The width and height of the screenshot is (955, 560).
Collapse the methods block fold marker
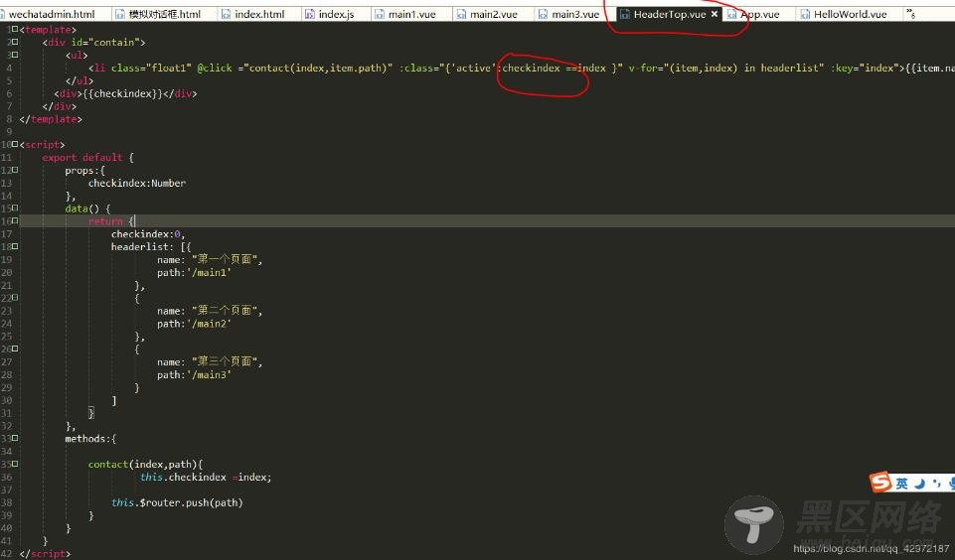click(x=15, y=438)
